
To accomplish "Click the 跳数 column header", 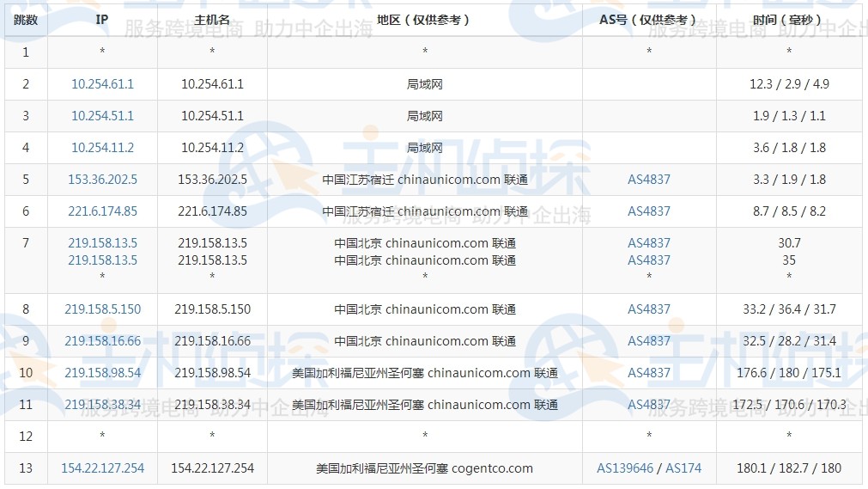I will tap(26, 20).
